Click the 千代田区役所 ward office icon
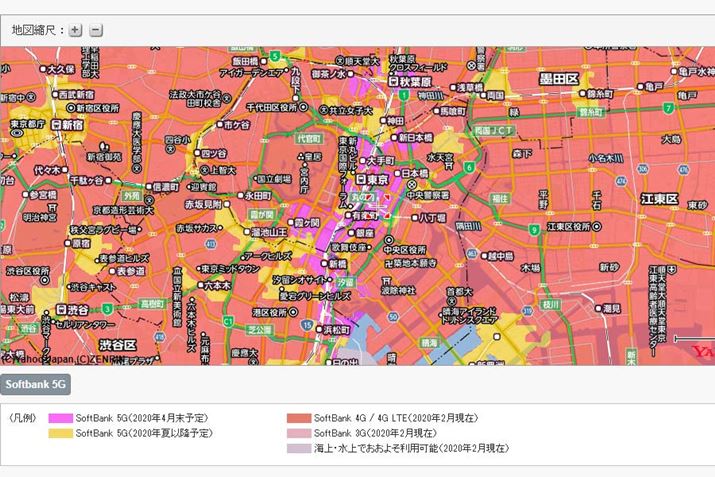This screenshot has width=715, height=477. pos(303,107)
